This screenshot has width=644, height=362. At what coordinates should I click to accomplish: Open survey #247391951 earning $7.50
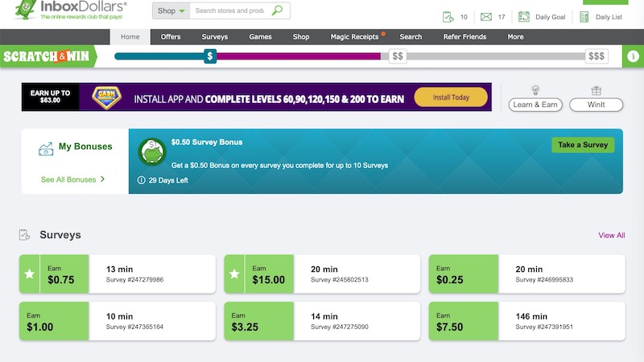click(x=527, y=321)
